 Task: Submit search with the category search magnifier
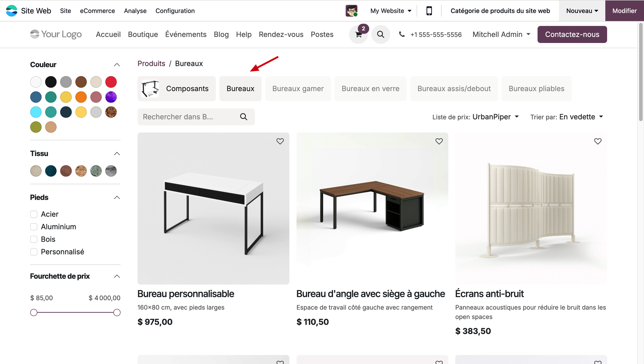tap(244, 117)
